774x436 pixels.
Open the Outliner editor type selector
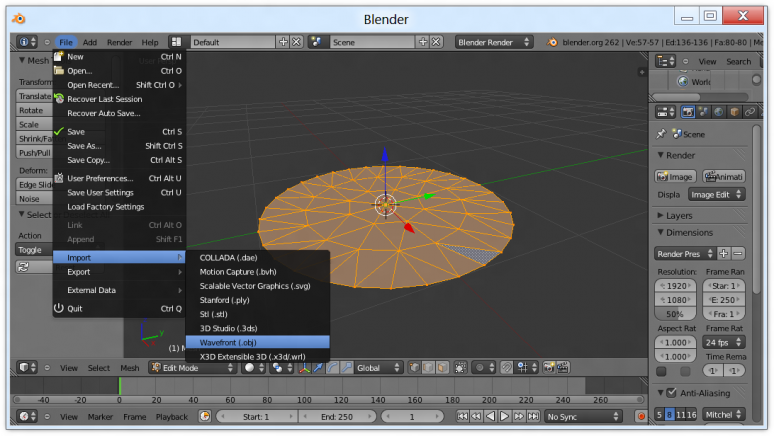pyautogui.click(x=665, y=61)
